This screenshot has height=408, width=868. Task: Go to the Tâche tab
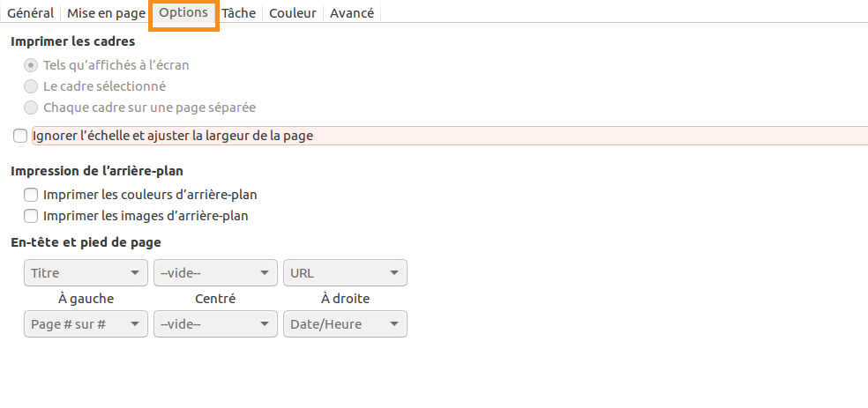pos(239,13)
